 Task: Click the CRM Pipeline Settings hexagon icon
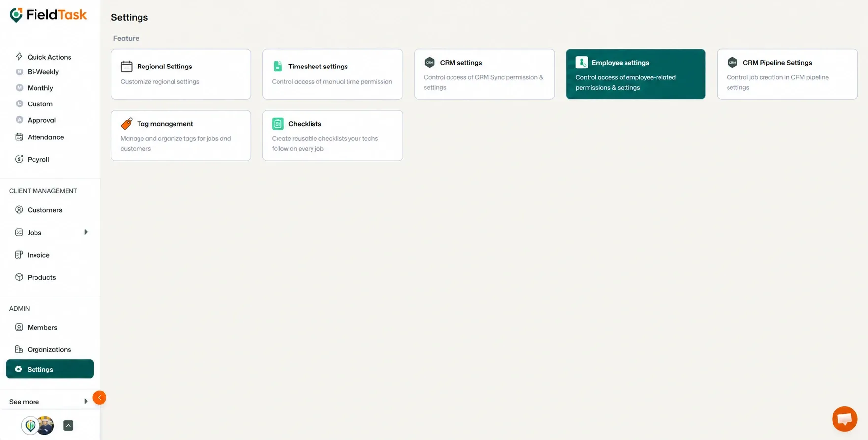point(732,63)
